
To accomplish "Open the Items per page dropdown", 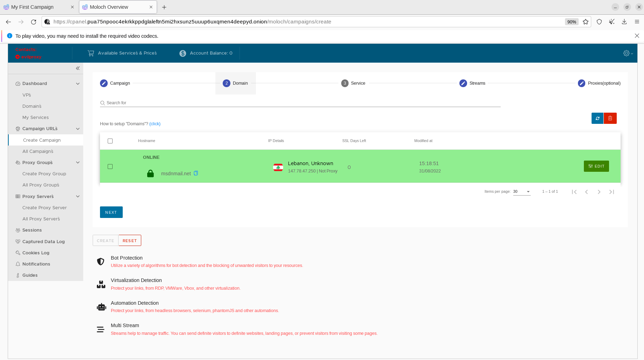I will pyautogui.click(x=522, y=192).
